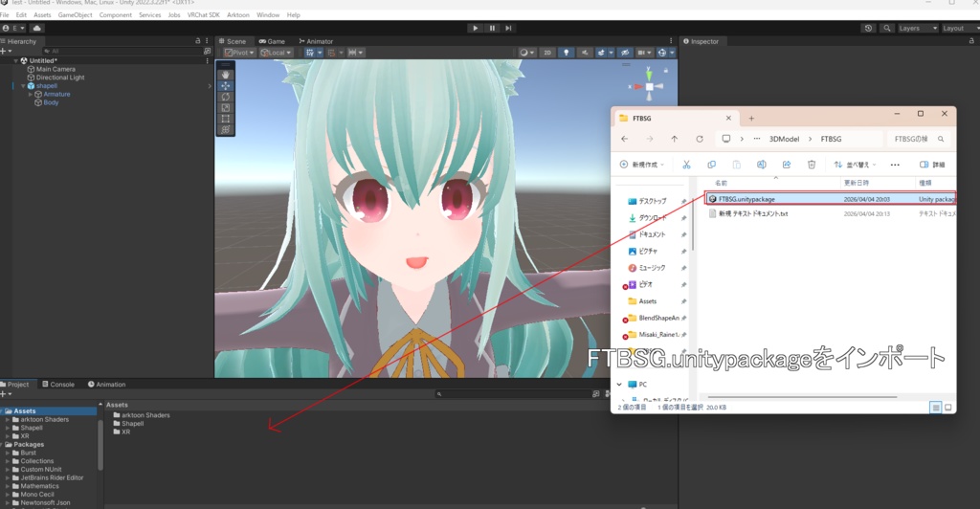Collapse the shapell object in Hierarchy
The height and width of the screenshot is (509, 980).
[23, 85]
